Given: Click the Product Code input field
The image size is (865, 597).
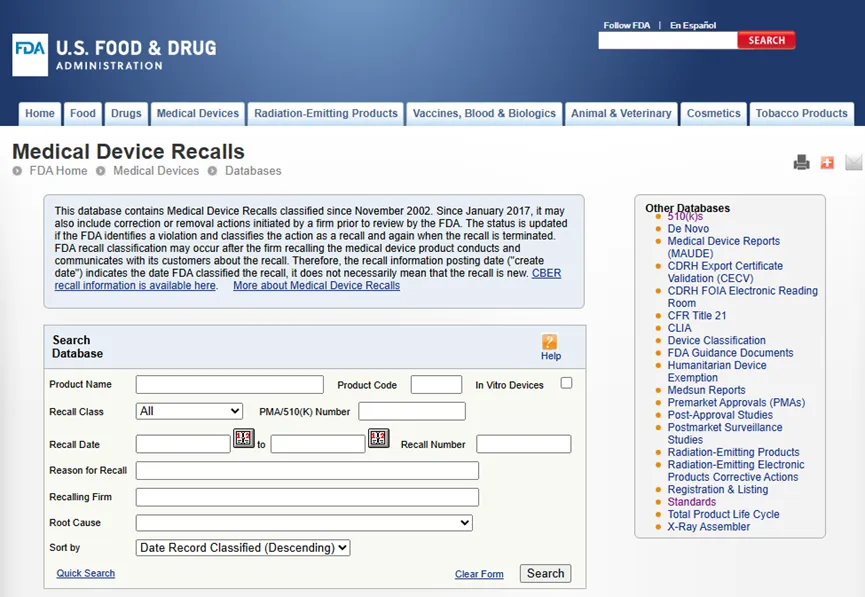Looking at the screenshot, I should click(436, 385).
